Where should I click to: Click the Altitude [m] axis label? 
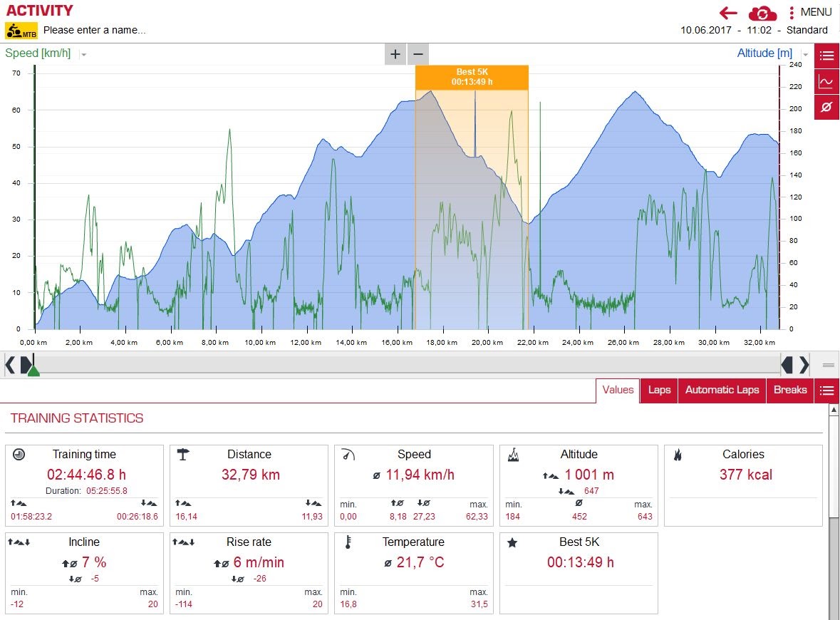[764, 53]
